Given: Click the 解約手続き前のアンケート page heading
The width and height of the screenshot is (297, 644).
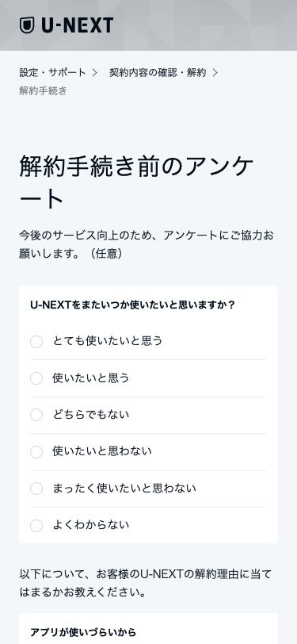Looking at the screenshot, I should (136, 182).
